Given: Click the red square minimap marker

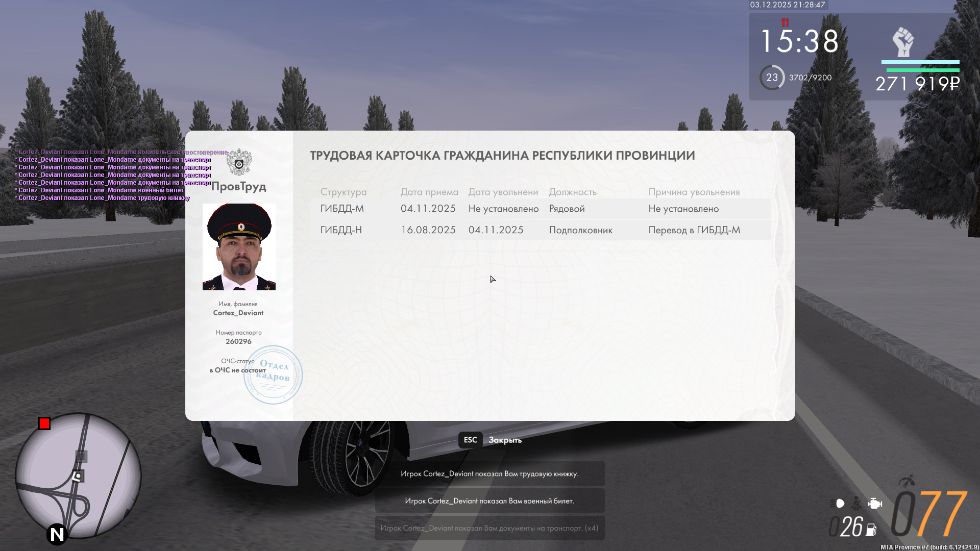Looking at the screenshot, I should [x=44, y=423].
